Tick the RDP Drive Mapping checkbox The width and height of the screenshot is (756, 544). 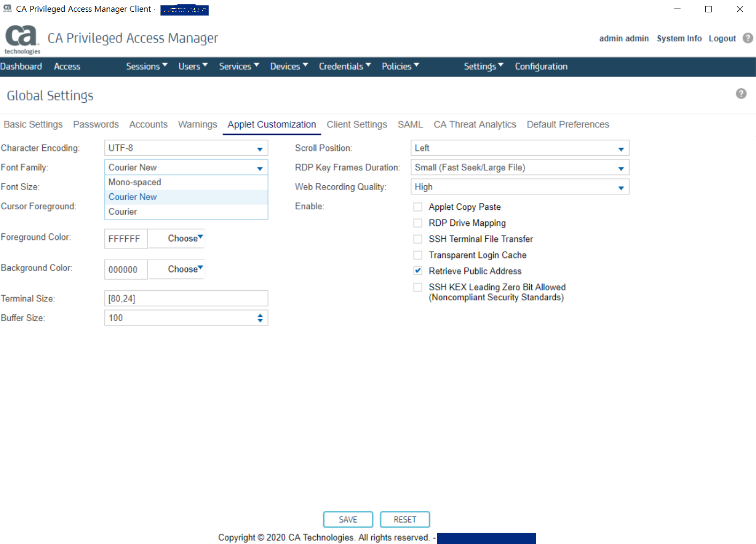pos(418,223)
